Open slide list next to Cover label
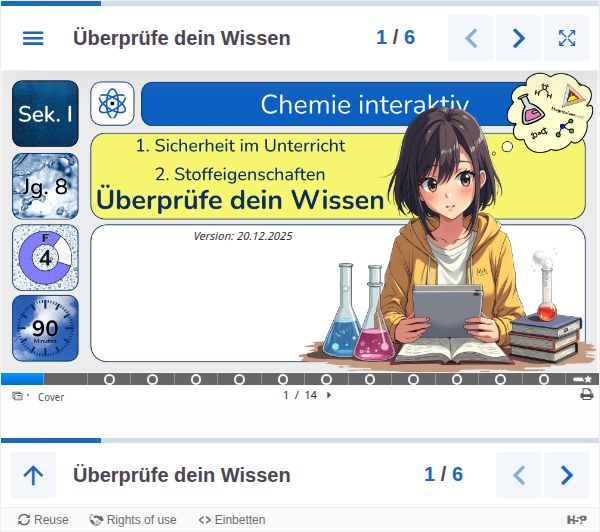600x532 pixels. coord(18,396)
